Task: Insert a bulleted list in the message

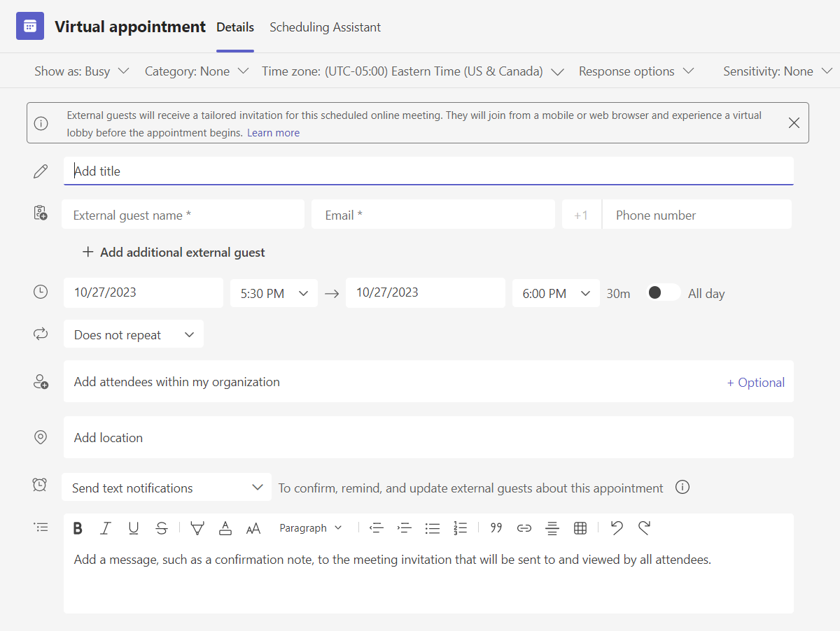Action: tap(433, 528)
